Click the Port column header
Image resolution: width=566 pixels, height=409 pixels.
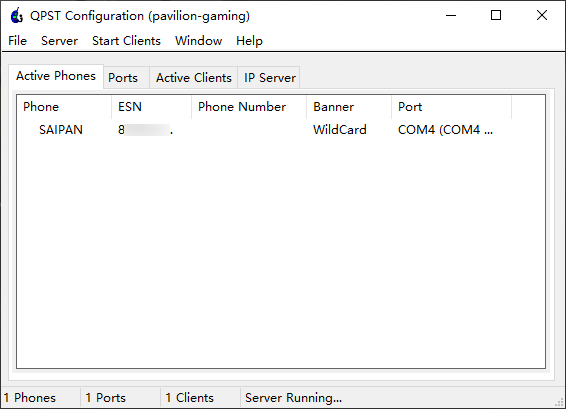pyautogui.click(x=452, y=107)
